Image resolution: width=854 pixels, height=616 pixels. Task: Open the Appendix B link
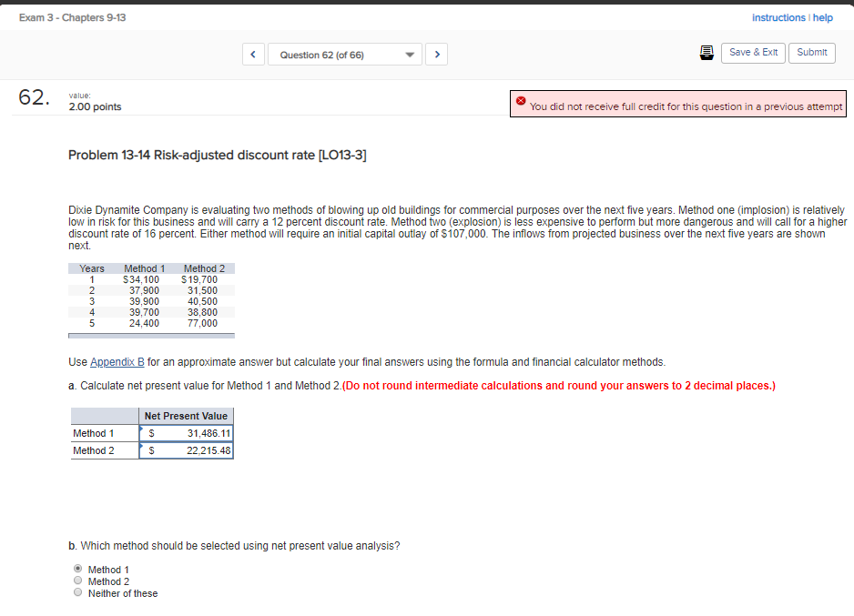pos(117,362)
